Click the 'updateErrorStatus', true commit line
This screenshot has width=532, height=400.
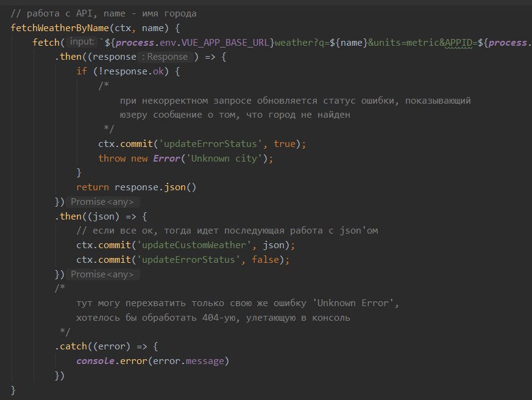[x=202, y=144]
